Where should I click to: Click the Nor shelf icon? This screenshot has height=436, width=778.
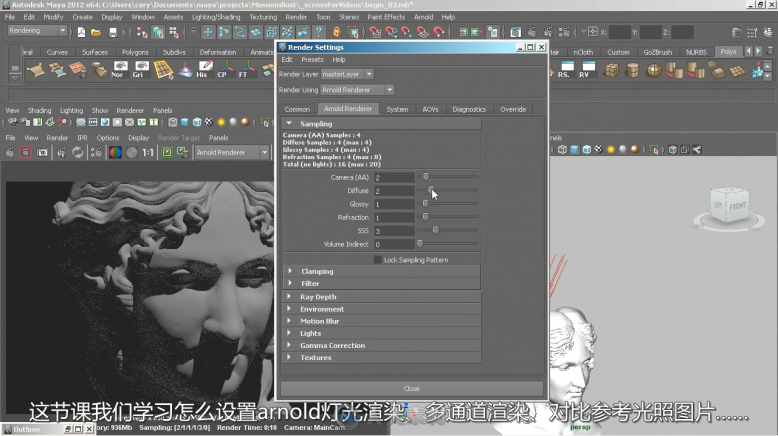coord(120,69)
